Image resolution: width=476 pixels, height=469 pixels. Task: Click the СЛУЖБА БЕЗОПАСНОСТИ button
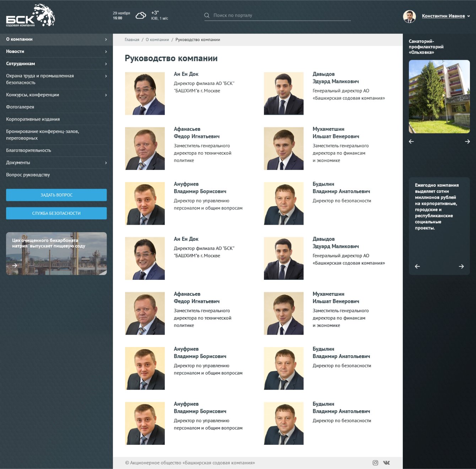56,213
